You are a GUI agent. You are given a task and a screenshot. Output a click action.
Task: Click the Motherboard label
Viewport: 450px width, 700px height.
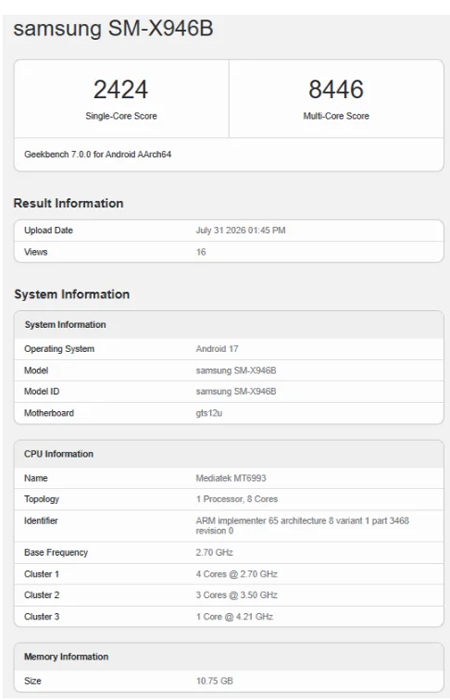coord(49,413)
